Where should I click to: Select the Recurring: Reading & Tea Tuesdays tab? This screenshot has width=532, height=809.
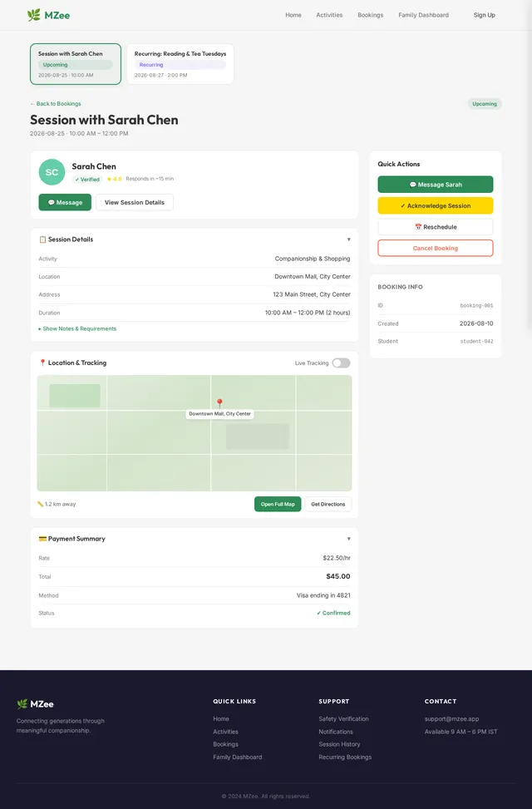tap(180, 64)
